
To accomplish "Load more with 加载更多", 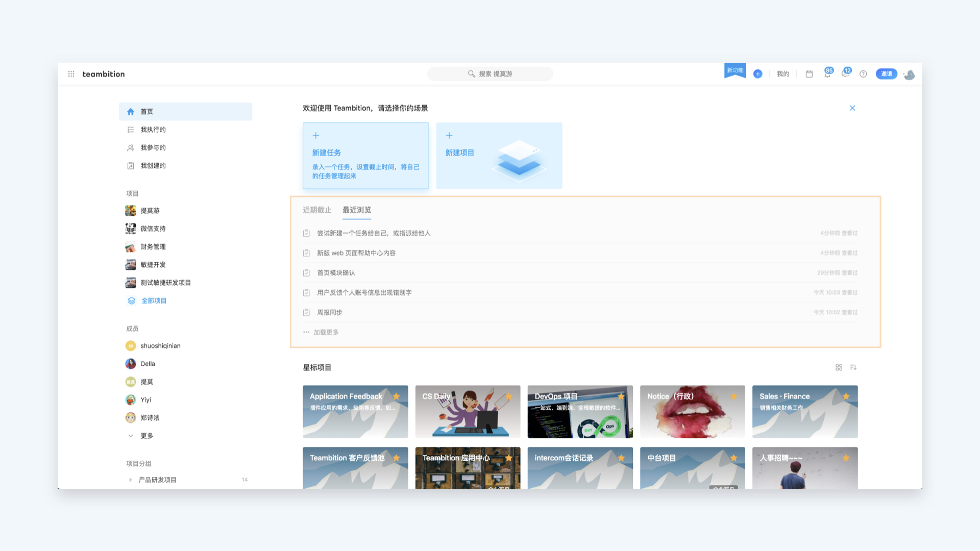I will coord(321,332).
